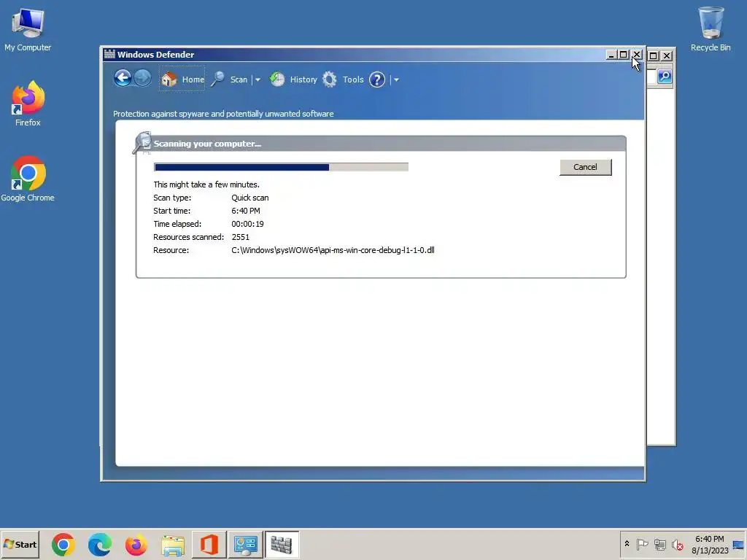747x560 pixels.
Task: Click Show Desktop icon at taskbar end
Action: [738, 545]
